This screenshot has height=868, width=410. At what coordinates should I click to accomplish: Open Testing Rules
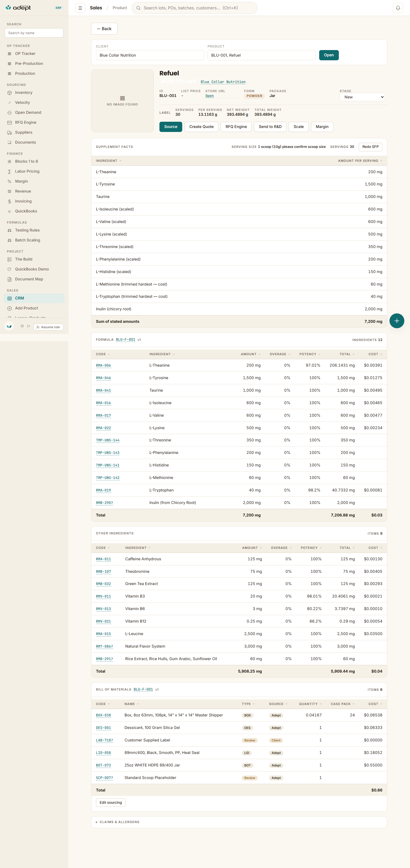pos(34,230)
